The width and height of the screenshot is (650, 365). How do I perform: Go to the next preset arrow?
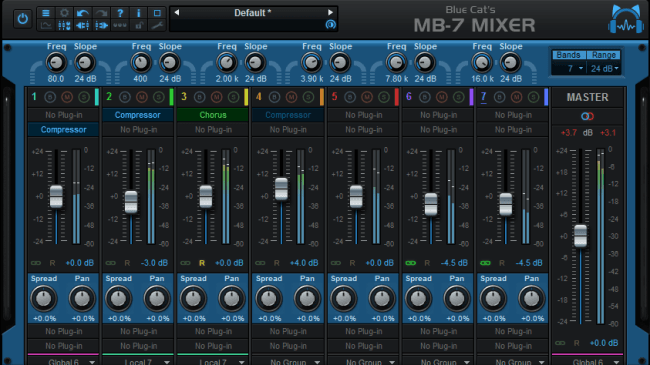330,12
